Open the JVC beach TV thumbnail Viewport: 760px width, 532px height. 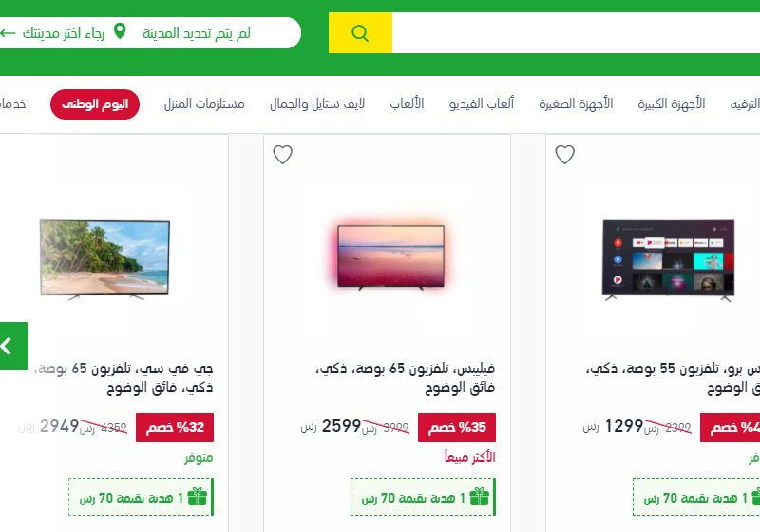[x=104, y=259]
